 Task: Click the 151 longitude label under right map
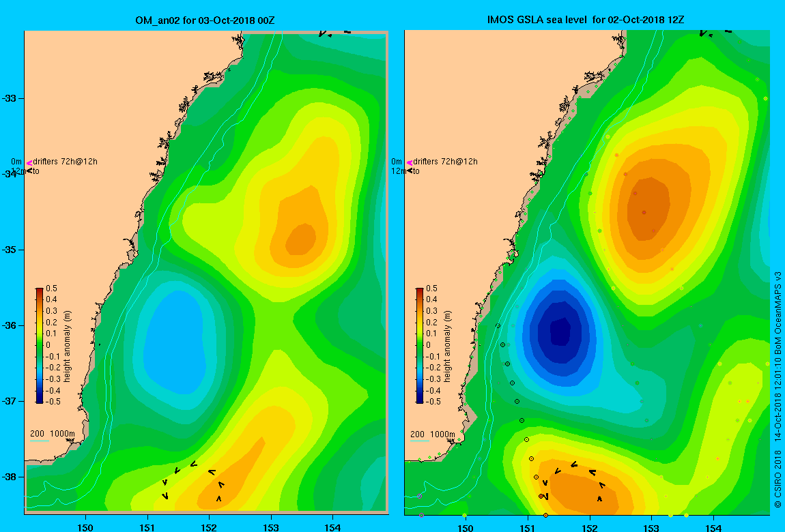tap(528, 527)
